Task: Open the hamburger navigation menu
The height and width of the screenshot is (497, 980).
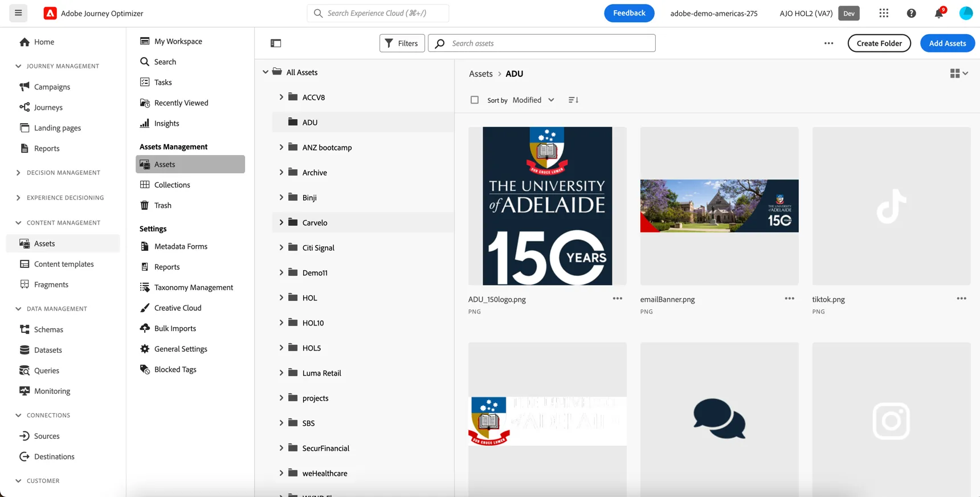Action: coord(18,13)
